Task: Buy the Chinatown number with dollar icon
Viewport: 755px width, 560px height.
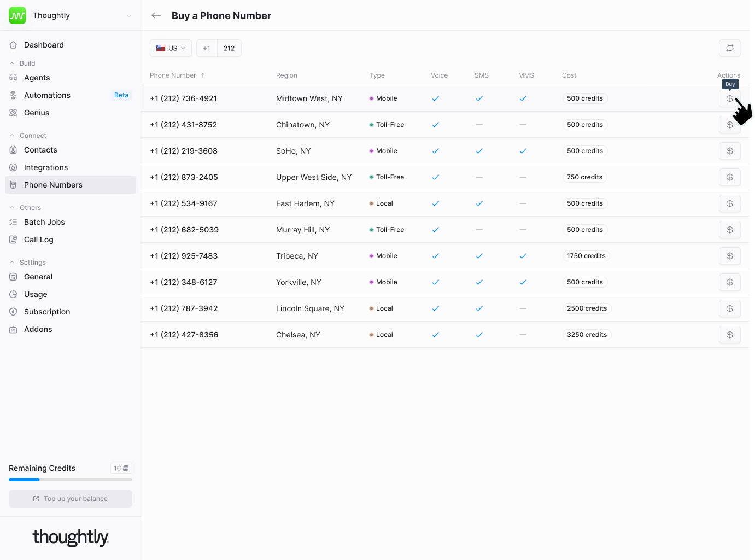Action: click(x=729, y=125)
